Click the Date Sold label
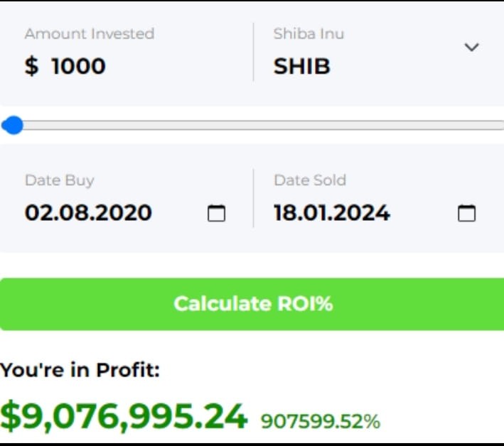 coord(310,180)
